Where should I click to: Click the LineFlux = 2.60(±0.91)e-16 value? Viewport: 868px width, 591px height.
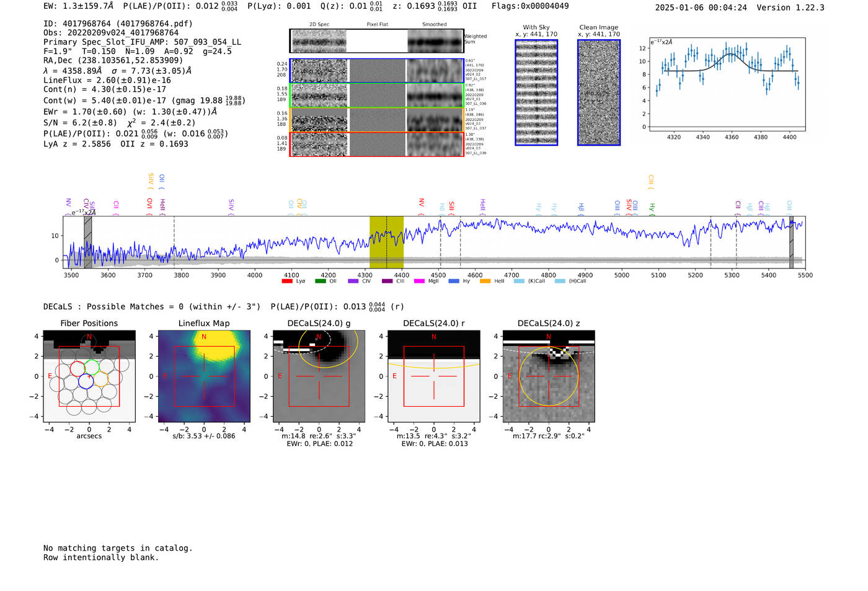[107, 80]
